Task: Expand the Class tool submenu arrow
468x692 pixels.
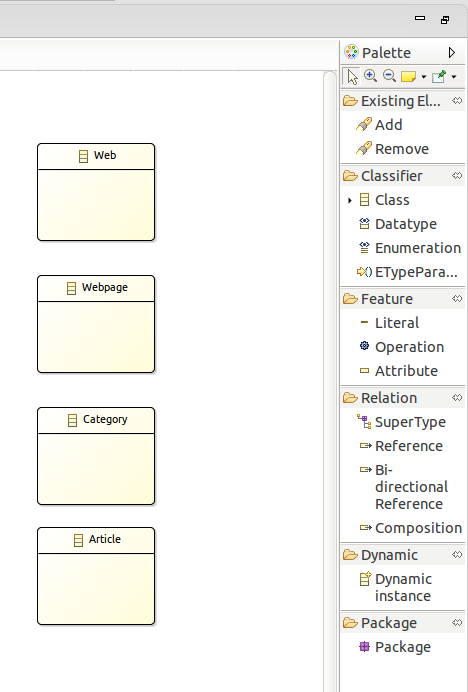Action: [x=350, y=200]
